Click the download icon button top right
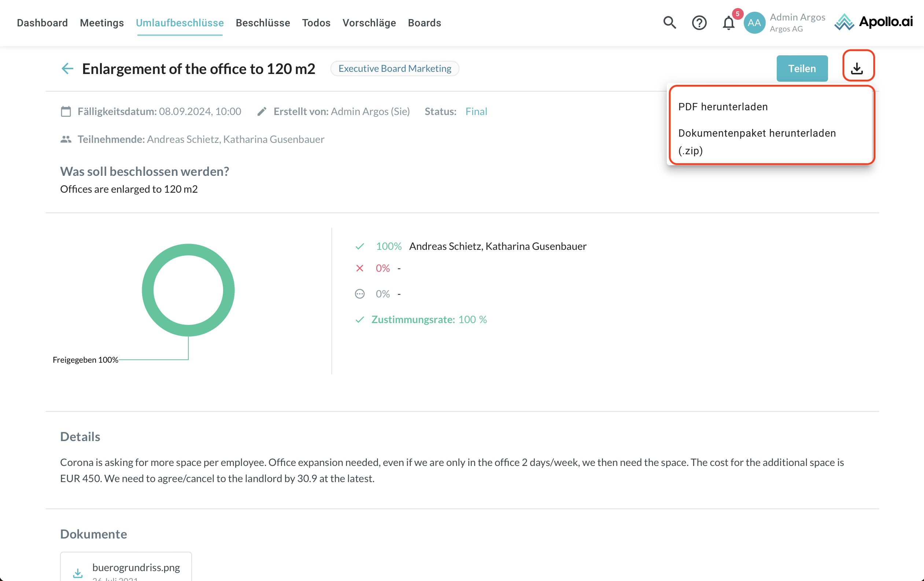 [x=857, y=68]
